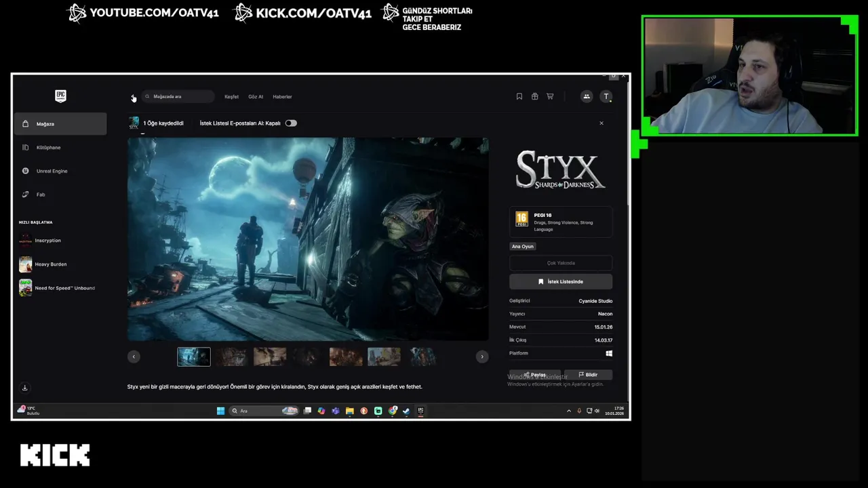Screen dimensions: 868x488
Task: Click the Mağazada ara search field
Action: pyautogui.click(x=178, y=96)
